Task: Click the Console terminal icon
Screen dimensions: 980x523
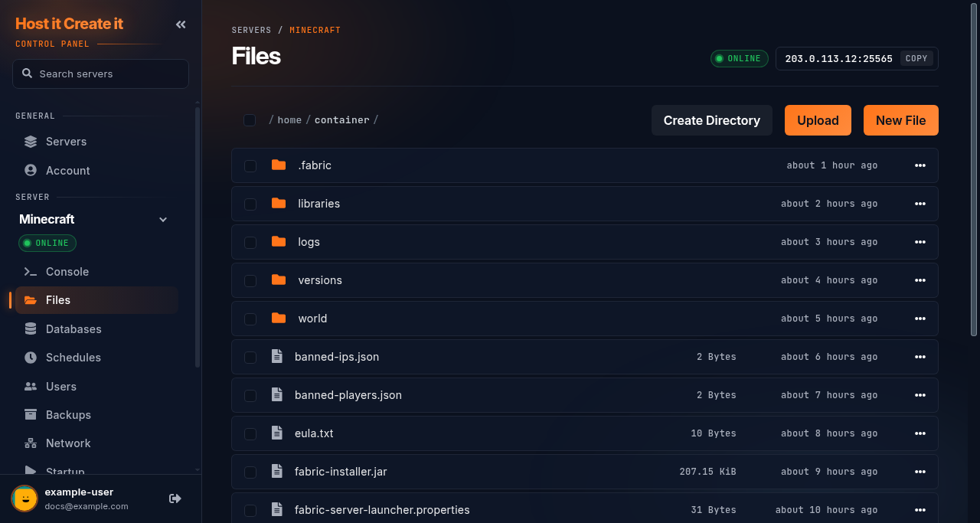Action: pos(31,272)
